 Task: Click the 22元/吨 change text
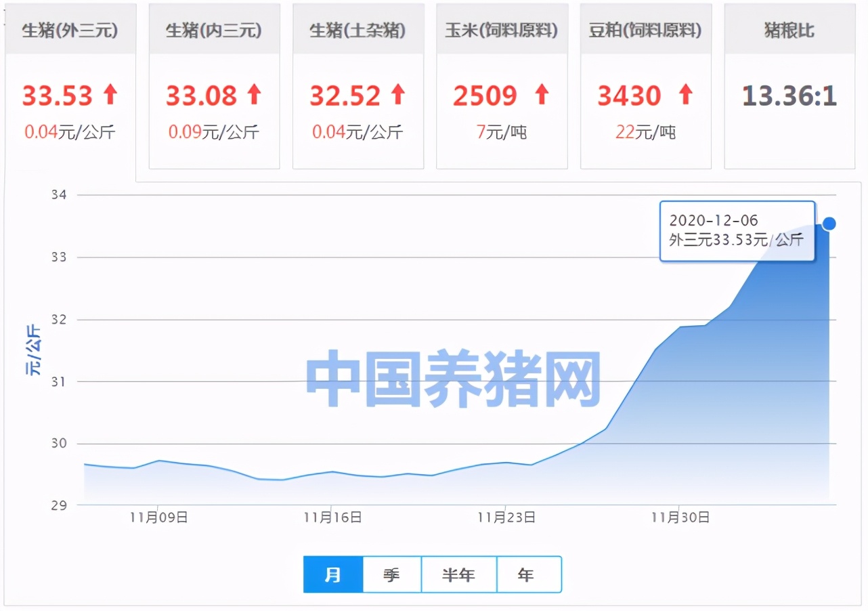pos(645,132)
